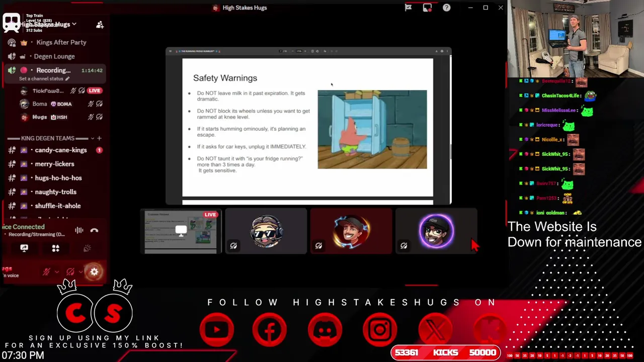
Task: Open X social icon
Action: coord(435,330)
